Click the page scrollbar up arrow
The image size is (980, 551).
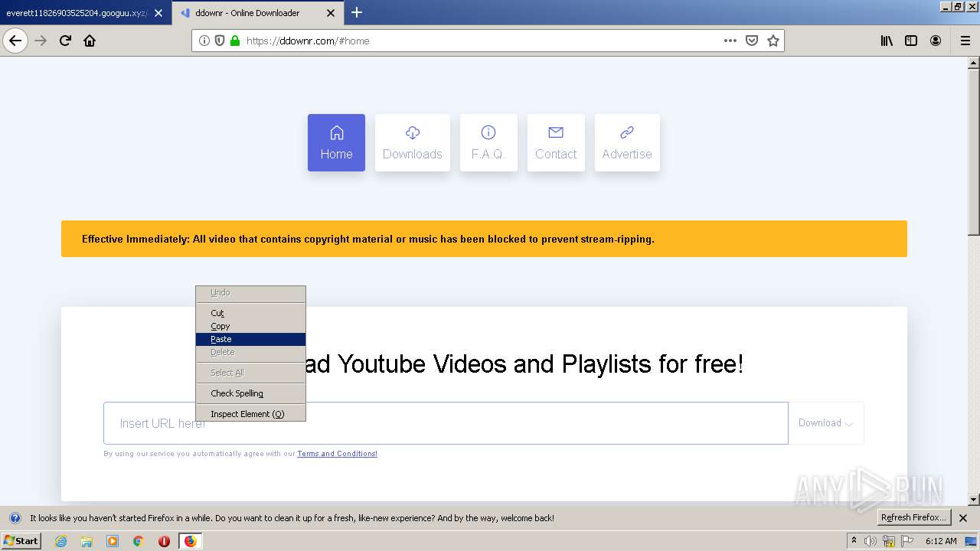(x=974, y=63)
